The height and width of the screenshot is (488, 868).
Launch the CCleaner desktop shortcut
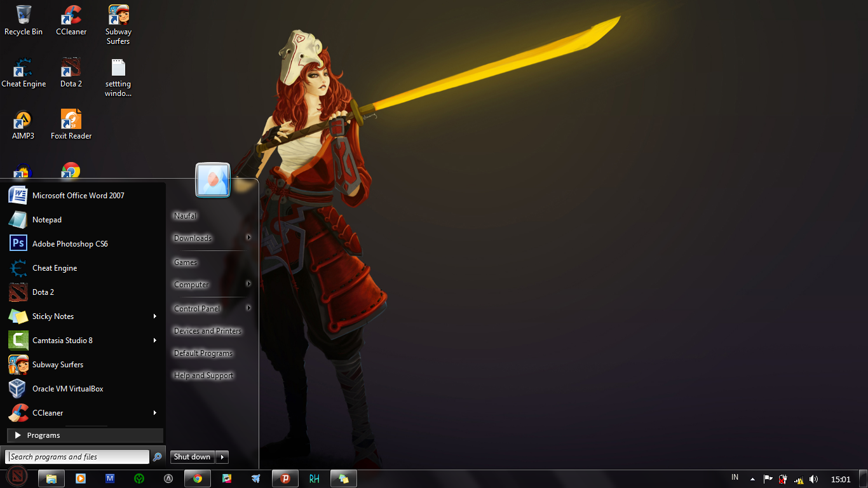pyautogui.click(x=71, y=20)
